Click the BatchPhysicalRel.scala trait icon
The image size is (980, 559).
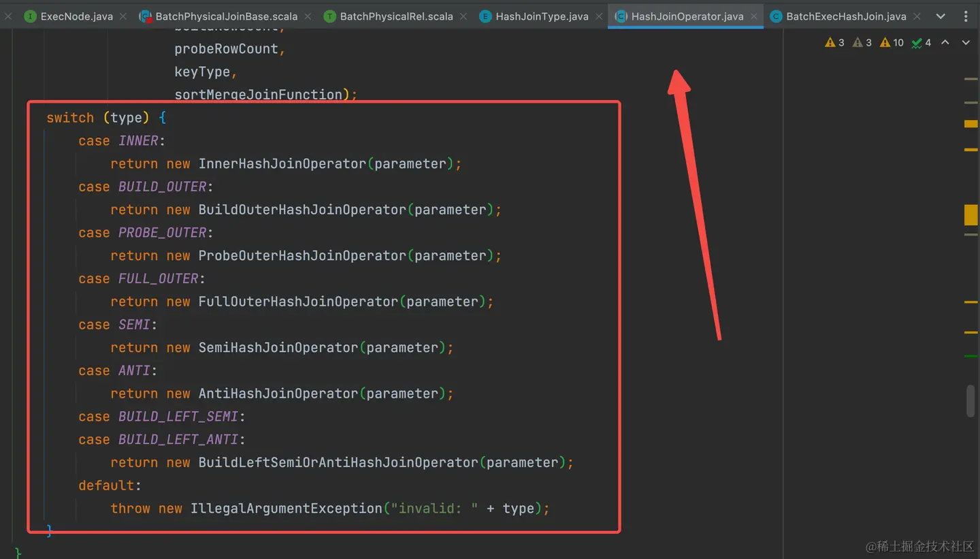click(x=329, y=16)
